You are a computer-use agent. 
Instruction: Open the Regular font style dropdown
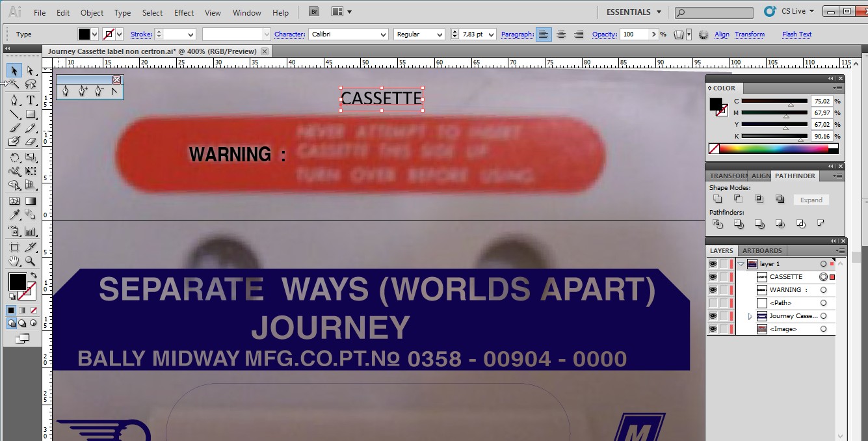pyautogui.click(x=440, y=34)
